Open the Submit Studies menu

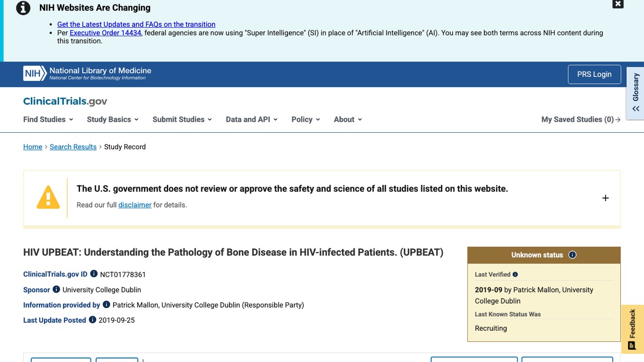point(182,119)
